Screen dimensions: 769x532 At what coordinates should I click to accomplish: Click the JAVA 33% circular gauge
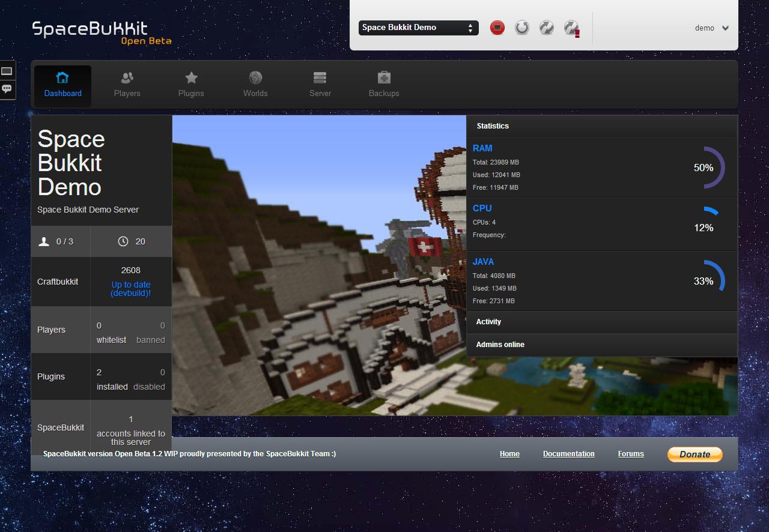tap(704, 281)
